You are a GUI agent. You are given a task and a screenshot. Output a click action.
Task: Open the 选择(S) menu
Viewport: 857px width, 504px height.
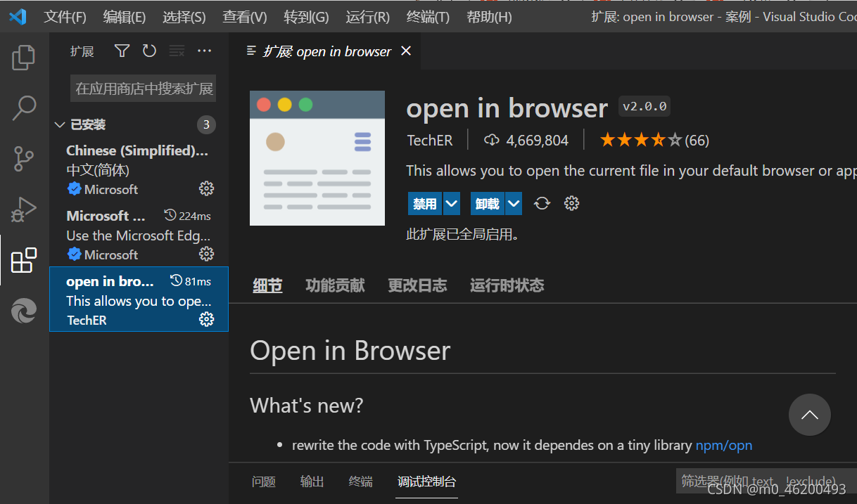(x=184, y=16)
